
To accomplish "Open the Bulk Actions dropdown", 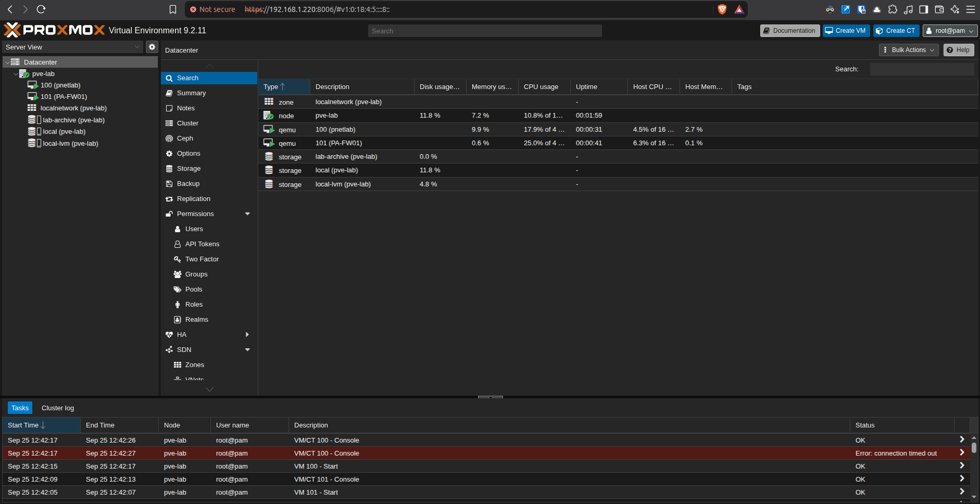I will tap(909, 50).
